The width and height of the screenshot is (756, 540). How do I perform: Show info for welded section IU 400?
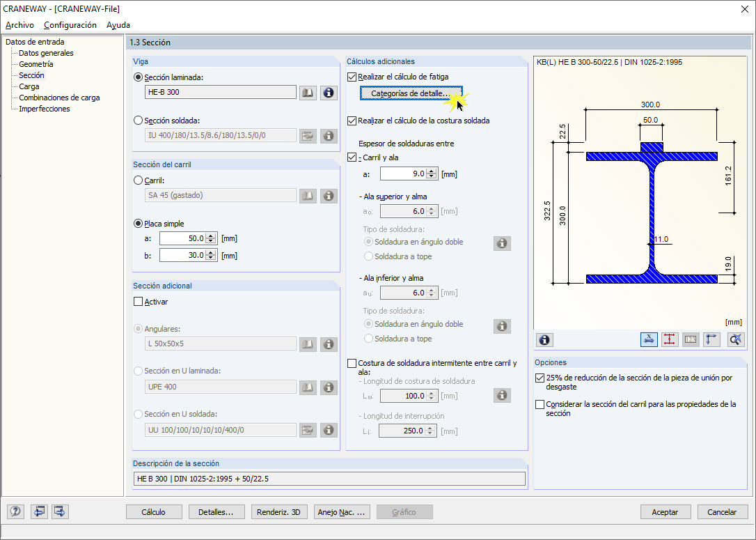(x=329, y=136)
